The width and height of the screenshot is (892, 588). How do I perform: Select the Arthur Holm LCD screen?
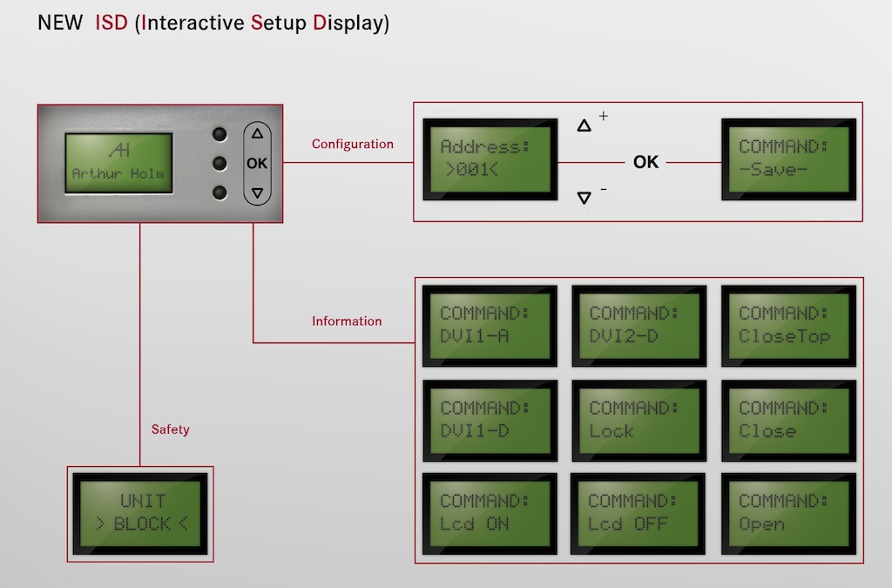coord(118,163)
